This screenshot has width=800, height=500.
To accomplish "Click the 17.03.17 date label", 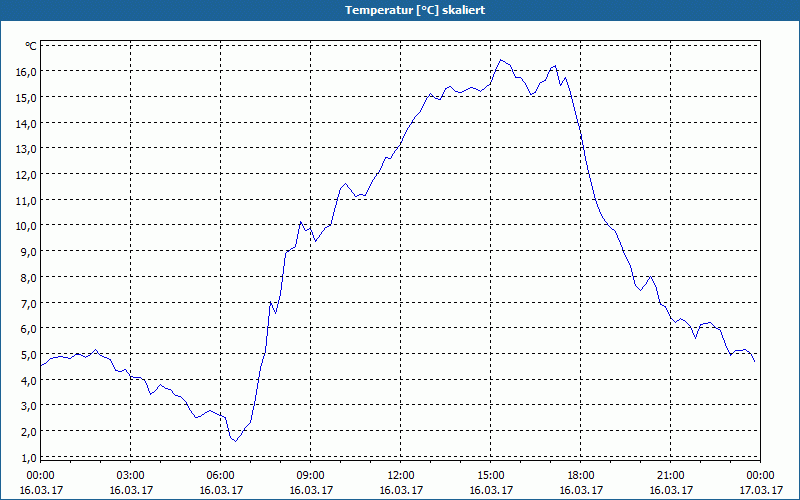I will pyautogui.click(x=761, y=490).
